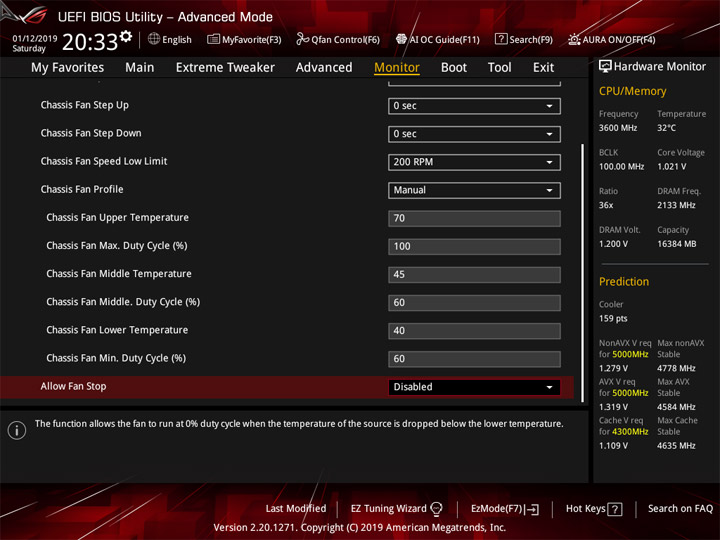Launch AI OC Guide(F11)
The image size is (720, 540).
pos(438,39)
